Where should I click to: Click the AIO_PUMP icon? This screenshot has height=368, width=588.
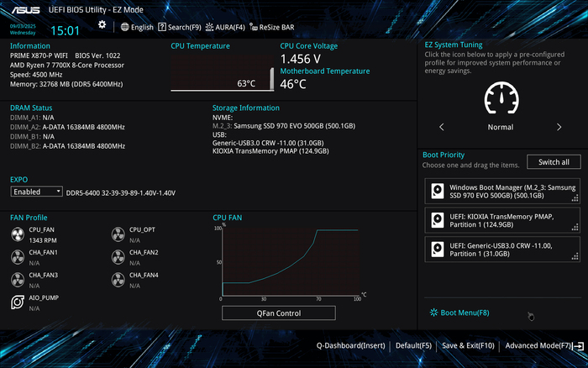[18, 302]
